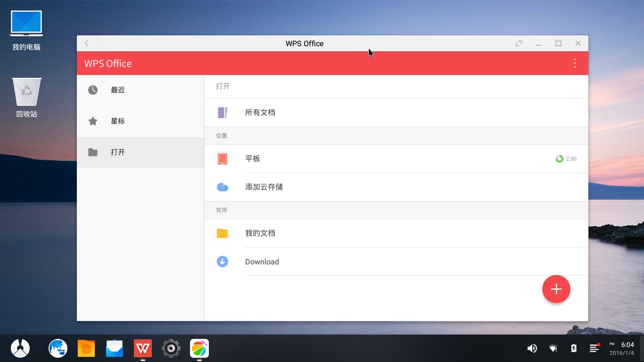Open the mail app in taskbar
The height and width of the screenshot is (362, 644).
pyautogui.click(x=115, y=348)
